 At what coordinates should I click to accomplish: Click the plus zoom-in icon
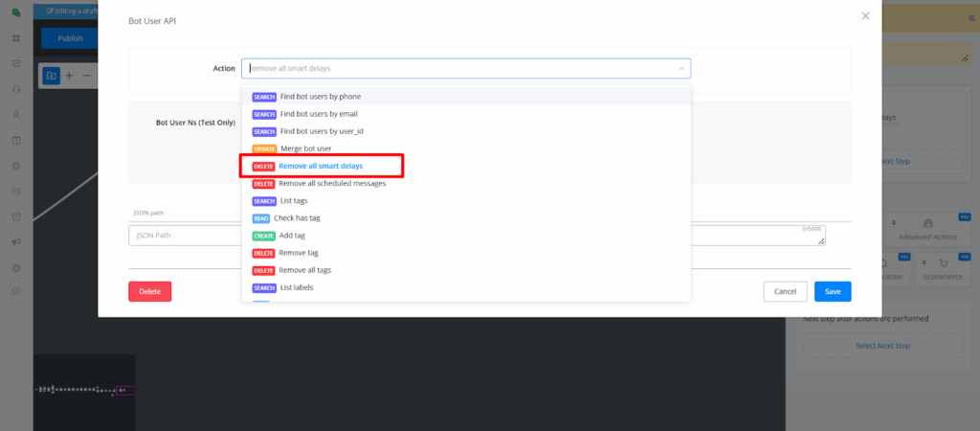(69, 75)
